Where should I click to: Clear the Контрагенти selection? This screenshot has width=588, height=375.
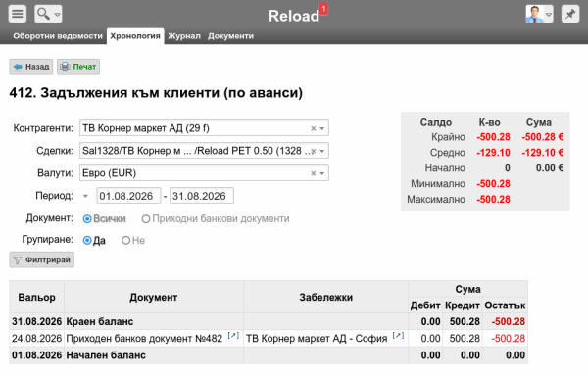pos(314,128)
